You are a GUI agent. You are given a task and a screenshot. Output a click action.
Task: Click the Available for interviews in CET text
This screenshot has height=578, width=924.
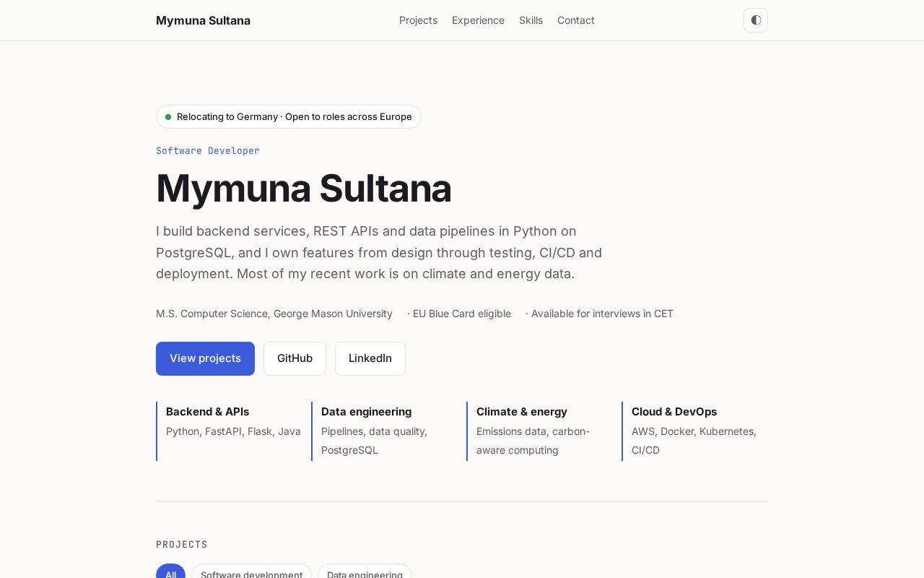pos(599,314)
